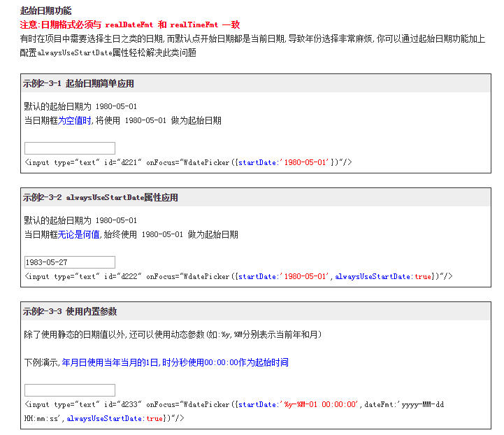Focus the empty date input d221
The image size is (504, 435).
pos(70,148)
